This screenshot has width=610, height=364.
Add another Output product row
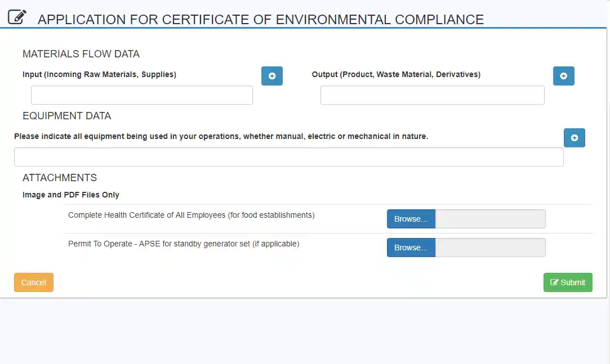click(x=564, y=76)
